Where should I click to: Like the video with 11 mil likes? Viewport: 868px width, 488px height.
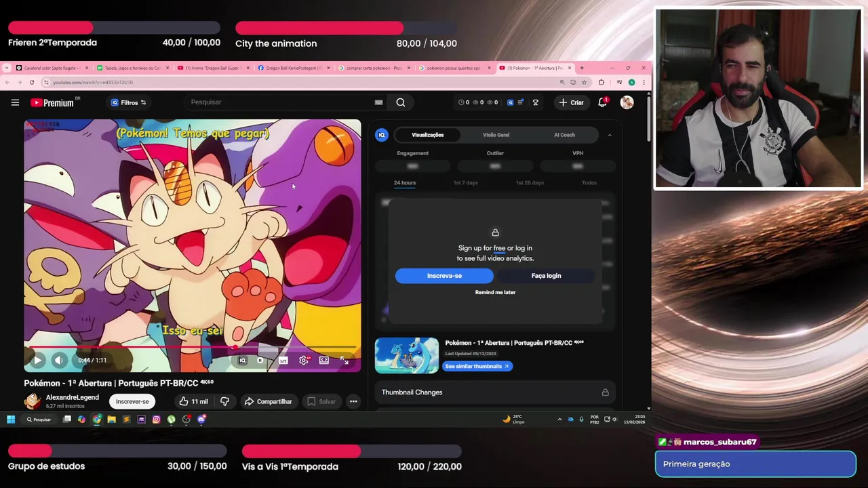[193, 401]
